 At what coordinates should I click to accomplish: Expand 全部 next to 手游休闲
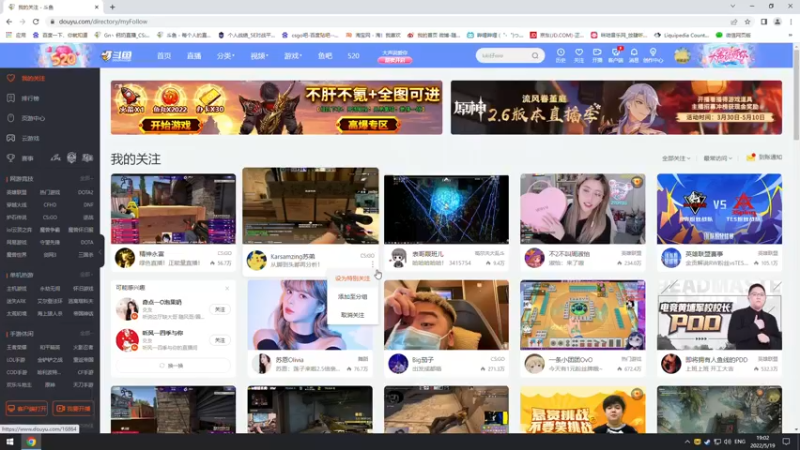86,334
